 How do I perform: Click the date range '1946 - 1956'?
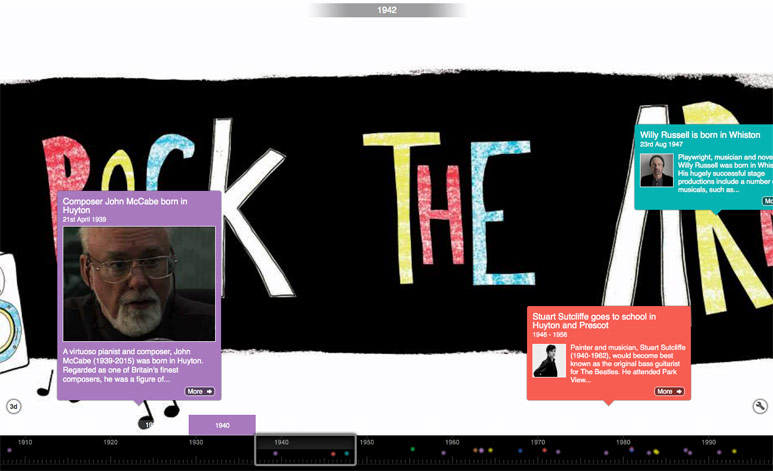coord(550,335)
